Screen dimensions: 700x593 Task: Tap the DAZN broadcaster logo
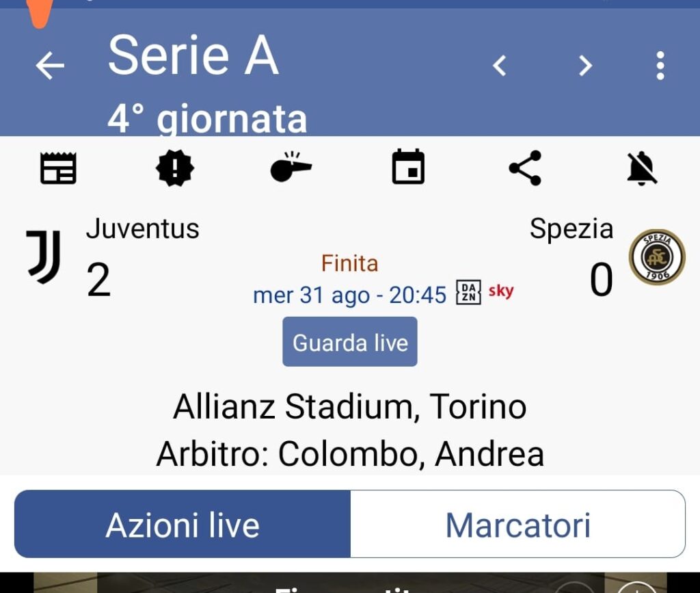point(469,293)
